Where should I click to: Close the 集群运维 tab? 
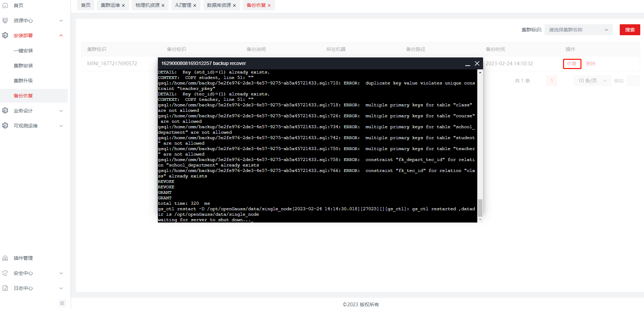pyautogui.click(x=123, y=5)
